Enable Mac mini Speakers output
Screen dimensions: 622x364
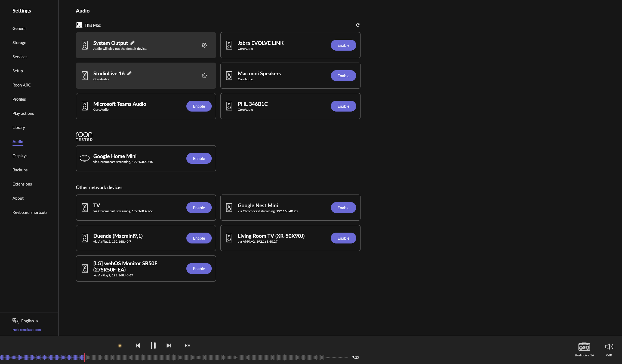tap(343, 76)
